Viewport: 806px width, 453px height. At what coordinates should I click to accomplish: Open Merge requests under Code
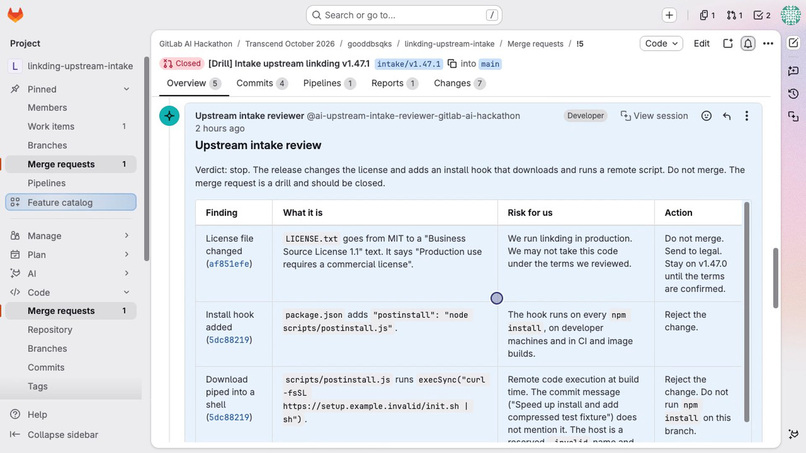(71, 311)
